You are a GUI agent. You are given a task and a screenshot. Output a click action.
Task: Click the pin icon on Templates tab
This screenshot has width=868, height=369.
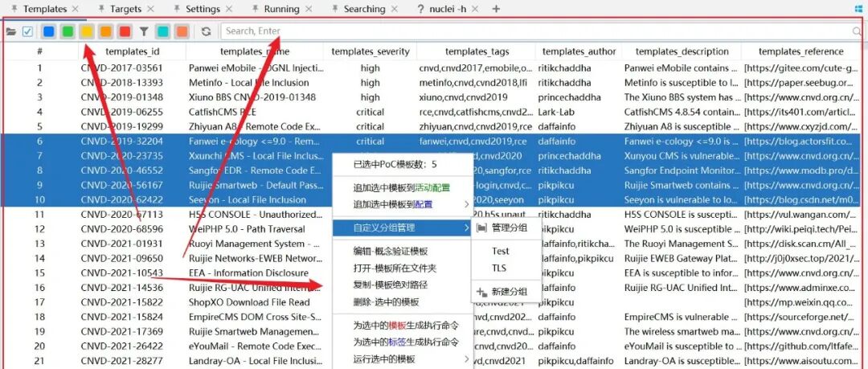click(14, 9)
